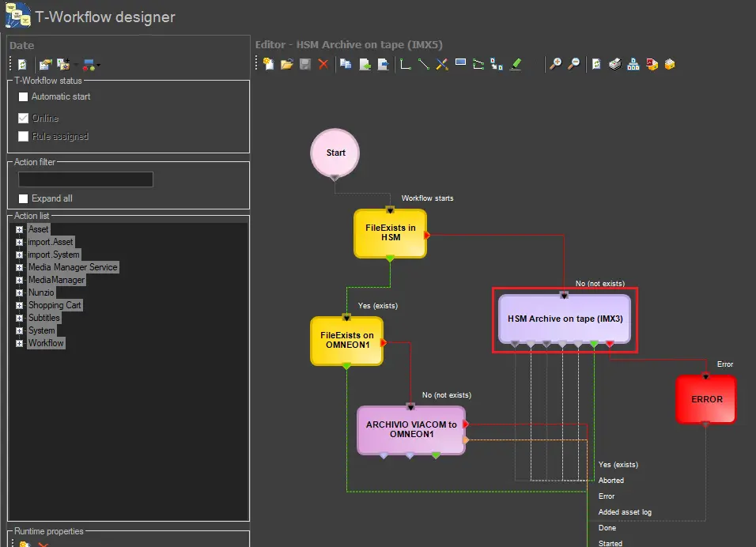Viewport: 756px width, 547px height.
Task: Select the right-angle connector line tool
Action: pyautogui.click(x=406, y=64)
